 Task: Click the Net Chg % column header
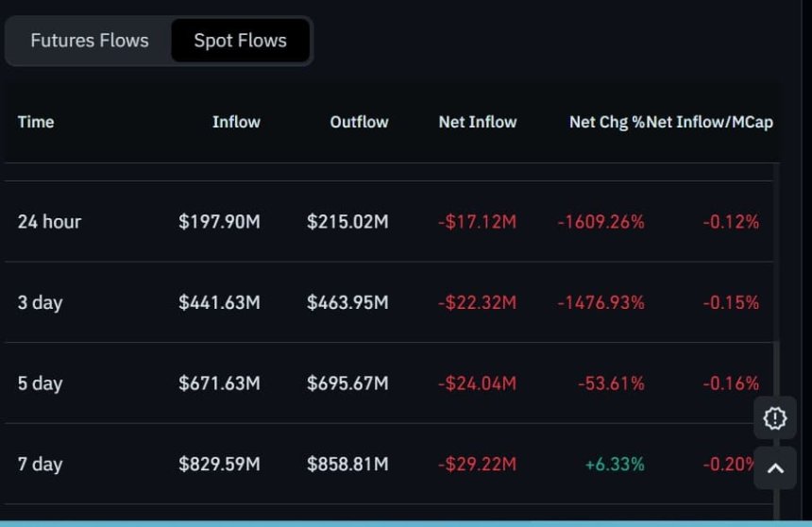tap(606, 122)
